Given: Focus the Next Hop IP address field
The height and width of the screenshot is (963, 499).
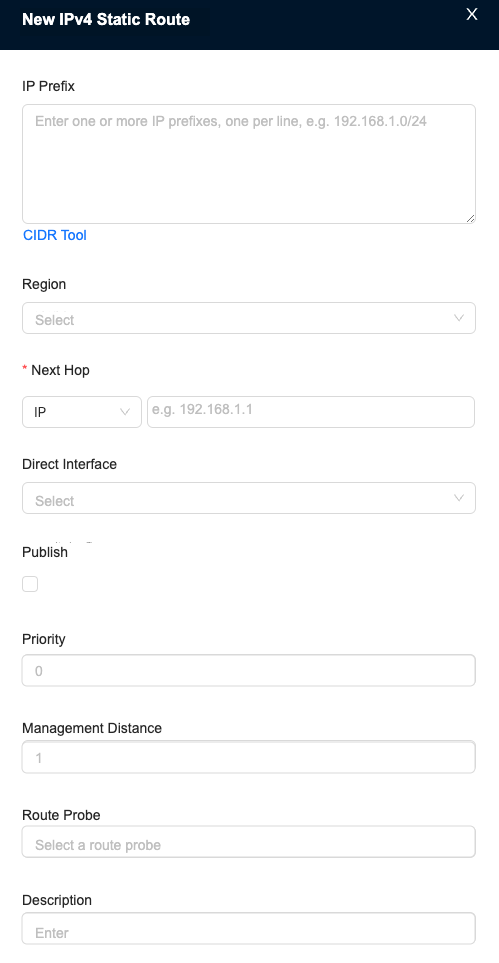Looking at the screenshot, I should [311, 412].
